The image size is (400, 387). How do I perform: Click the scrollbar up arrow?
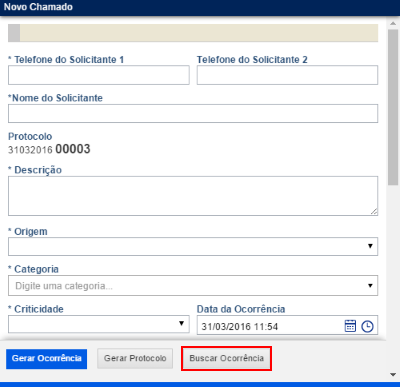[x=393, y=24]
